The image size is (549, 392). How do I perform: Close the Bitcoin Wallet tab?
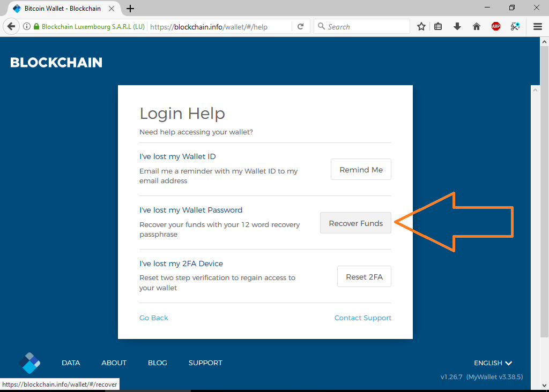pos(112,9)
